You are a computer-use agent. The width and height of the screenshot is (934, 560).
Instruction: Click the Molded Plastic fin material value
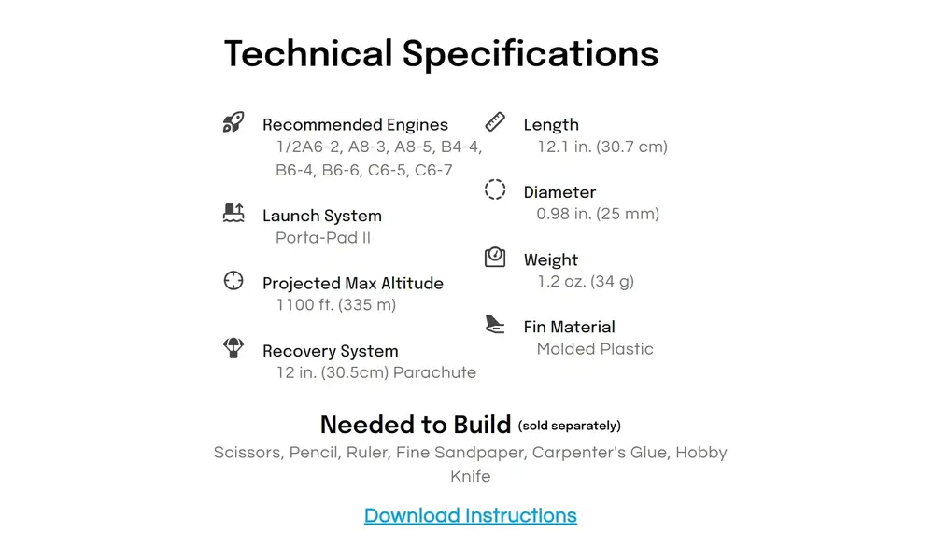pyautogui.click(x=595, y=349)
